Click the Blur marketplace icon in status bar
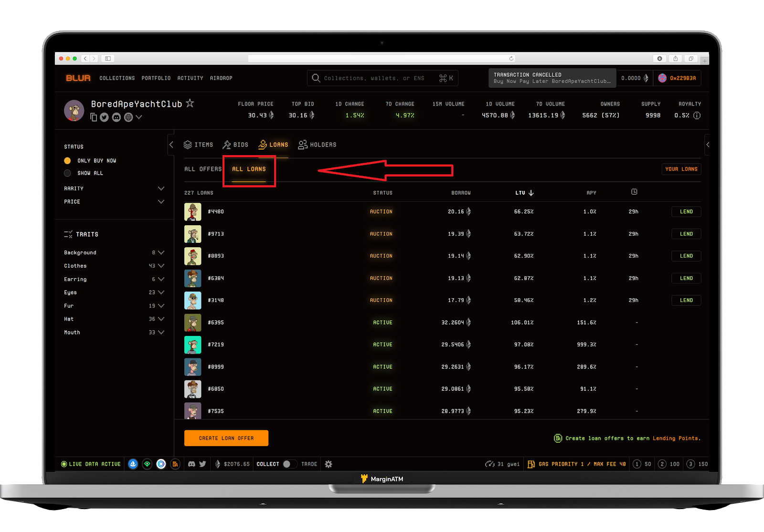764x532 pixels. (175, 464)
